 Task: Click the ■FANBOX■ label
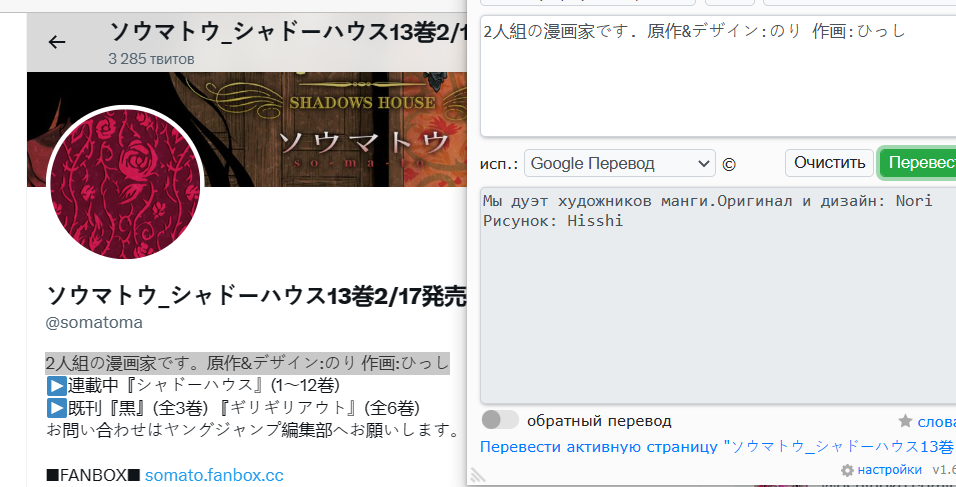pos(93,475)
